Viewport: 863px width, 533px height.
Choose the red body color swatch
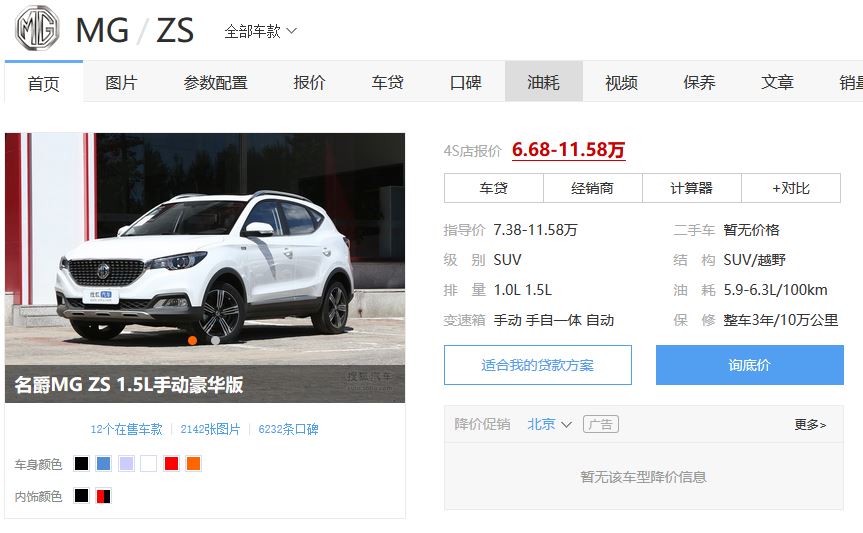pyautogui.click(x=171, y=464)
